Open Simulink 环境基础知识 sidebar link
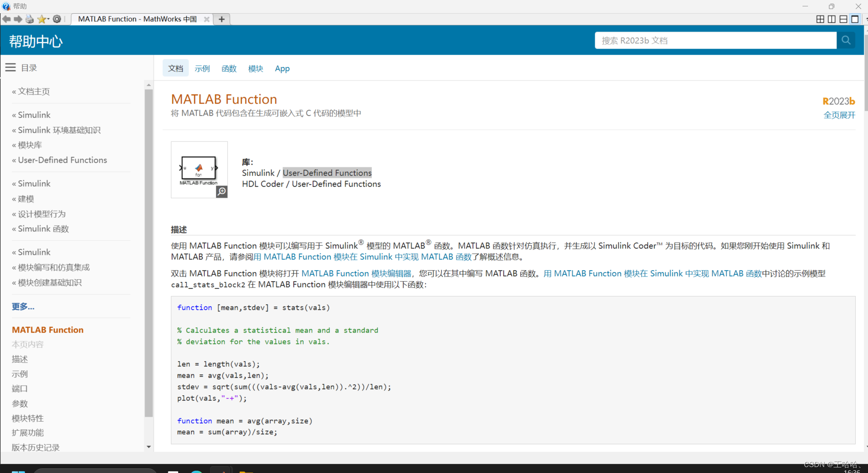This screenshot has height=473, width=868. click(x=59, y=130)
